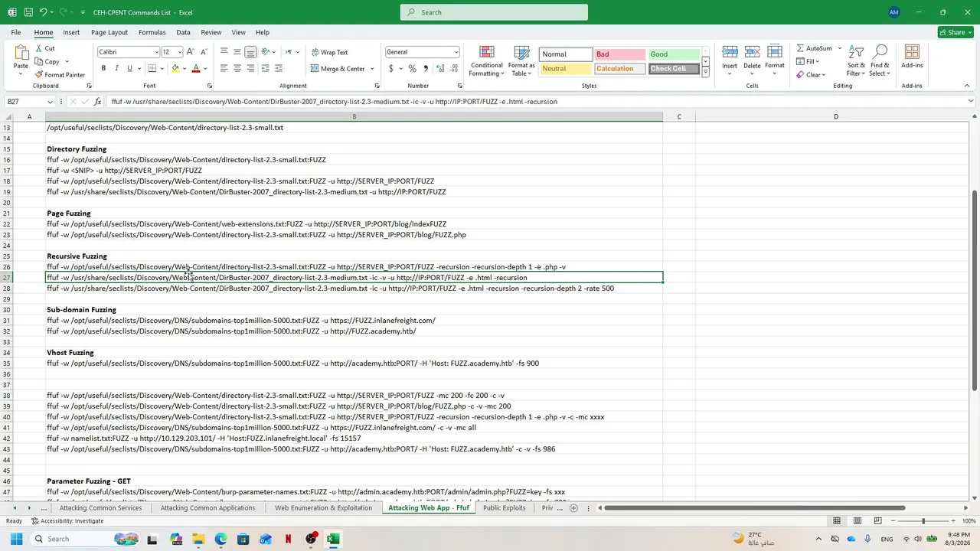The image size is (980, 551).
Task: Switch to Page Break Preview view icon
Action: (877, 521)
